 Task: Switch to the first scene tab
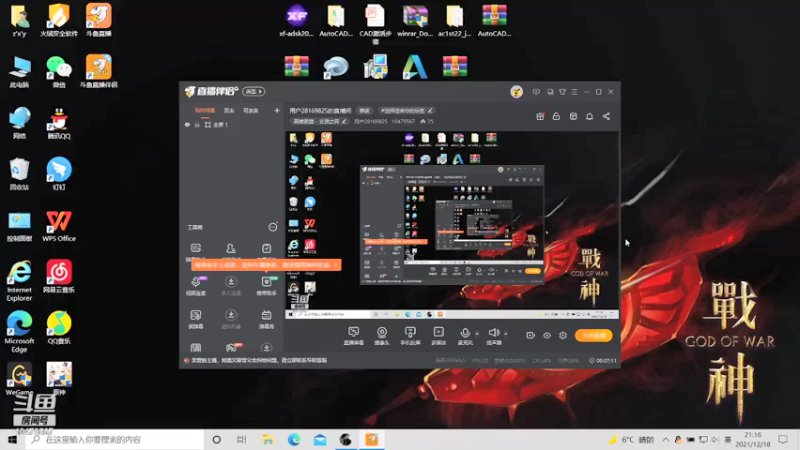point(205,110)
